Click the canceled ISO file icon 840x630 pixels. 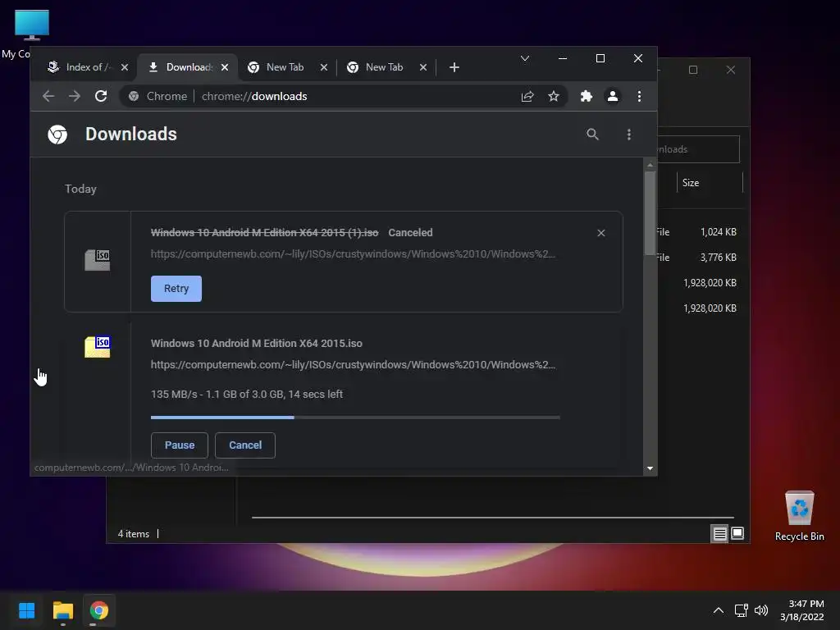(98, 260)
